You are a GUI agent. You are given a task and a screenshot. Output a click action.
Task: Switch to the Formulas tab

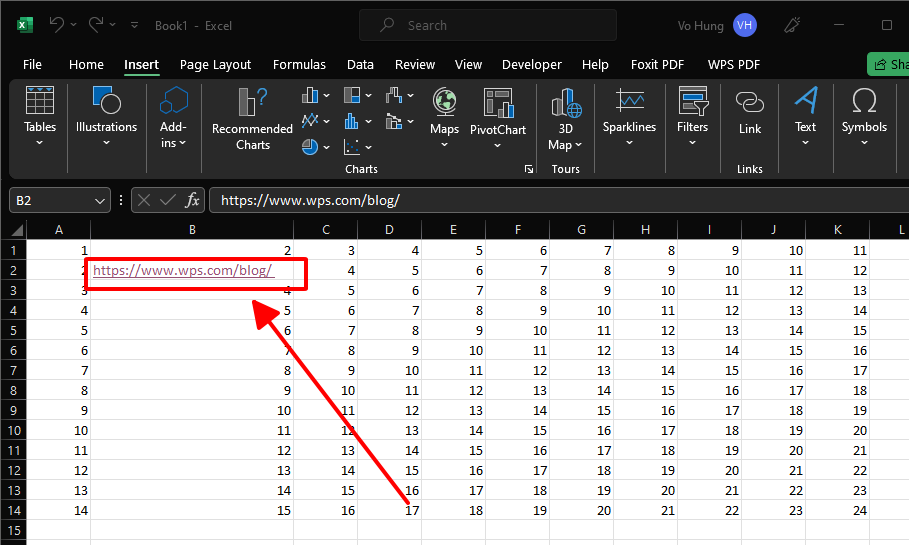coord(299,64)
